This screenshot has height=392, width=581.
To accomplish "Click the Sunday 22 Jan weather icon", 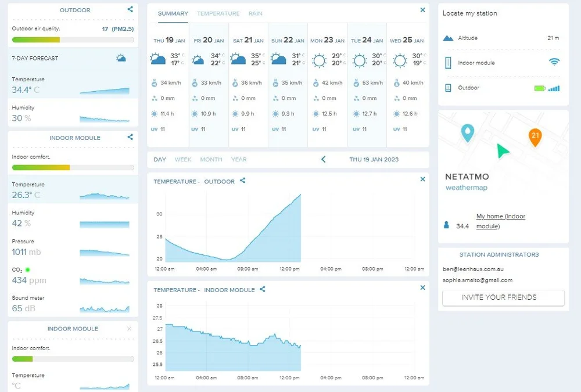I will pos(278,59).
